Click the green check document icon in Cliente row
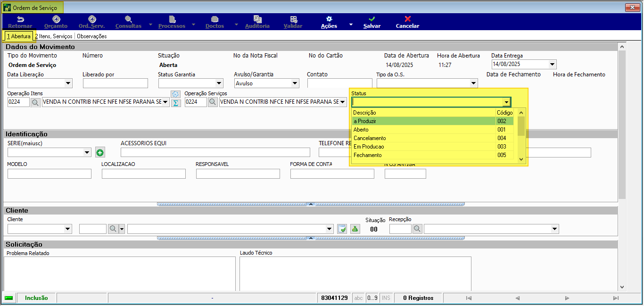This screenshot has height=306, width=644. pos(343,229)
